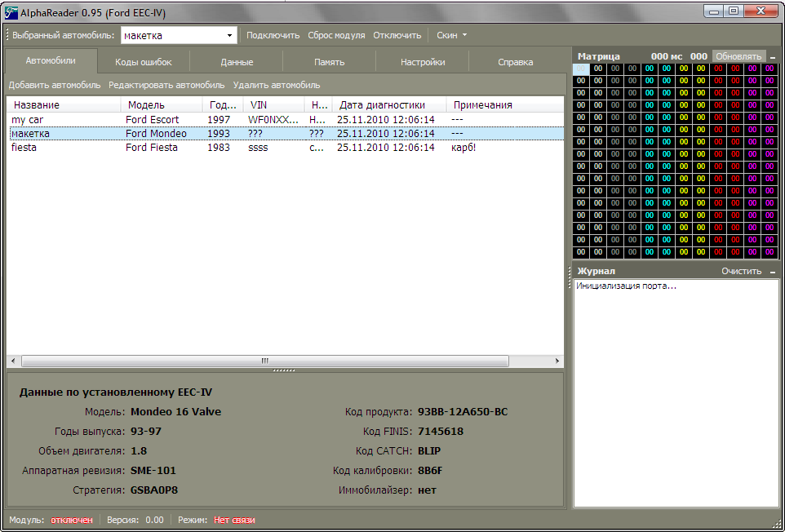Click the splitter grip above EEC-IV data
785x532 pixels.
pos(284,370)
